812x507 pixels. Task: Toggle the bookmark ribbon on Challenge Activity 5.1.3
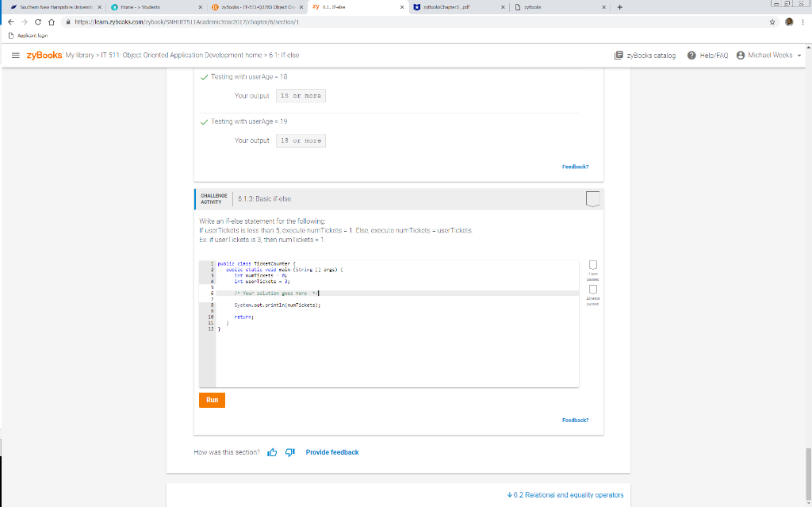[x=592, y=198]
